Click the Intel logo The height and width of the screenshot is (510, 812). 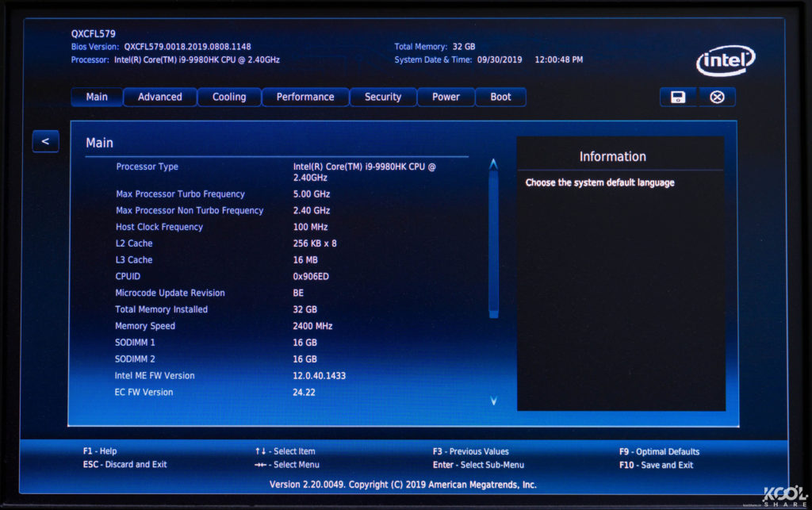[726, 61]
